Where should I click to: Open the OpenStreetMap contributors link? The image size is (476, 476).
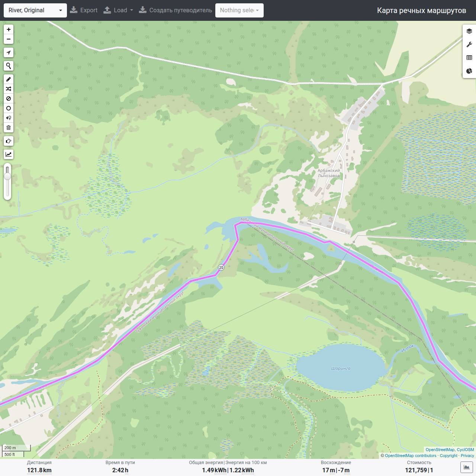tap(411, 456)
